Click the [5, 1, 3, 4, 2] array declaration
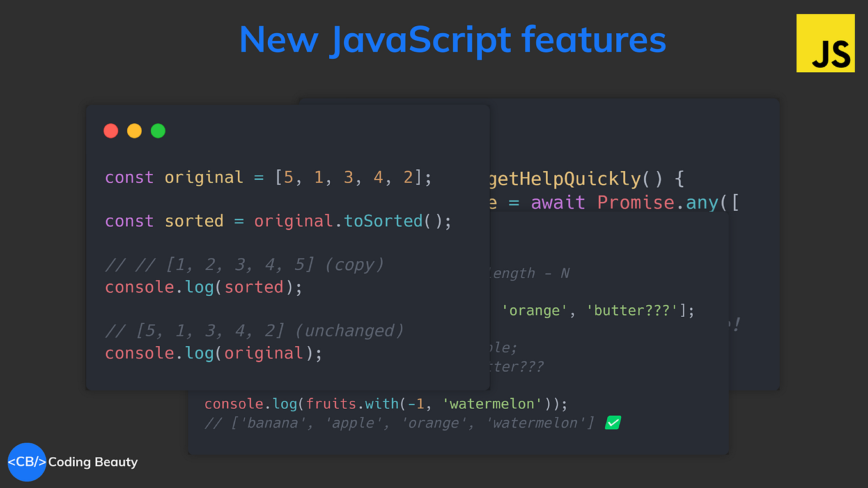Image resolution: width=868 pixels, height=488 pixels. [348, 177]
